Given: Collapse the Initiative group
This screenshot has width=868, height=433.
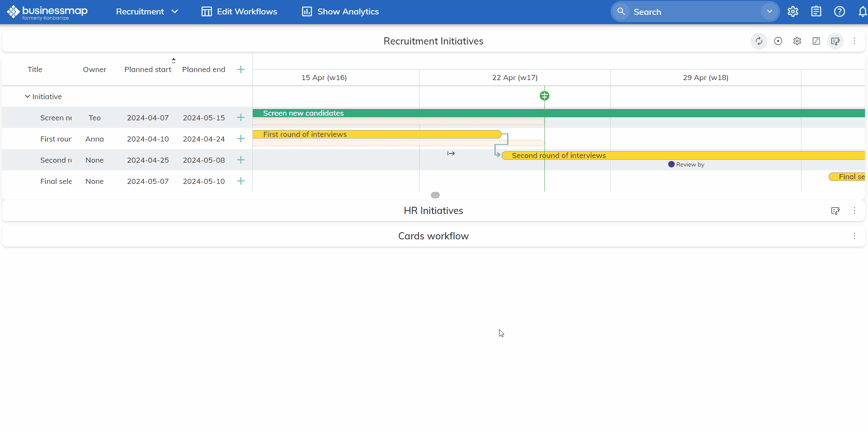Looking at the screenshot, I should (28, 97).
